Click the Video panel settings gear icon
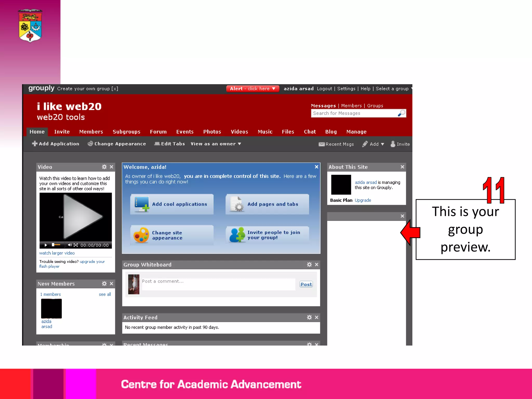The width and height of the screenshot is (532, 399). 104,167
